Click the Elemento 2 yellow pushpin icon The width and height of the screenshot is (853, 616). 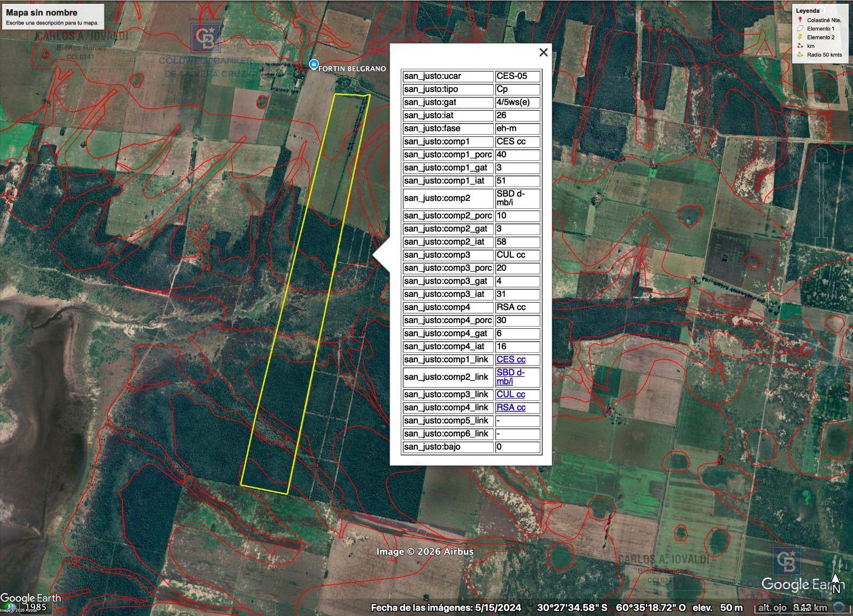tap(800, 37)
